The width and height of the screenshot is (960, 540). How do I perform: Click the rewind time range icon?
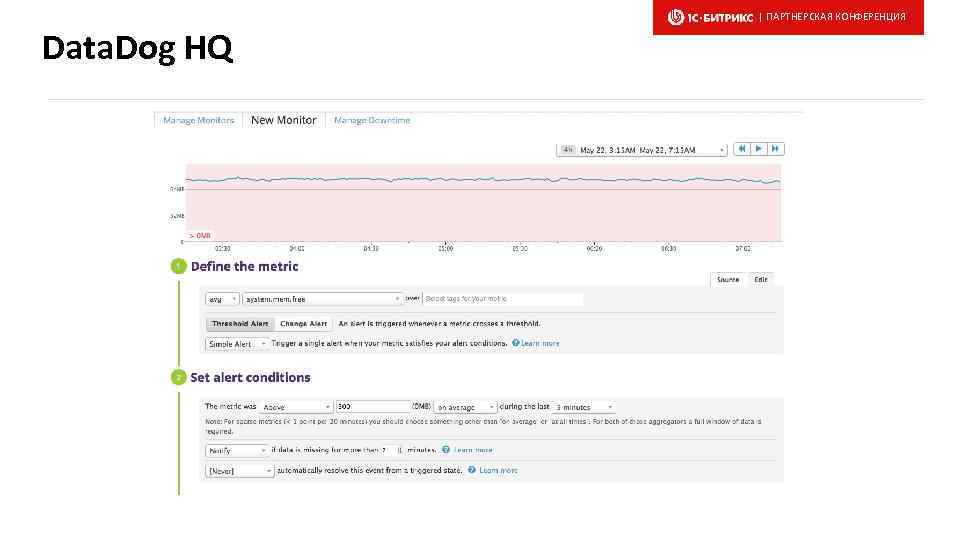pos(741,149)
